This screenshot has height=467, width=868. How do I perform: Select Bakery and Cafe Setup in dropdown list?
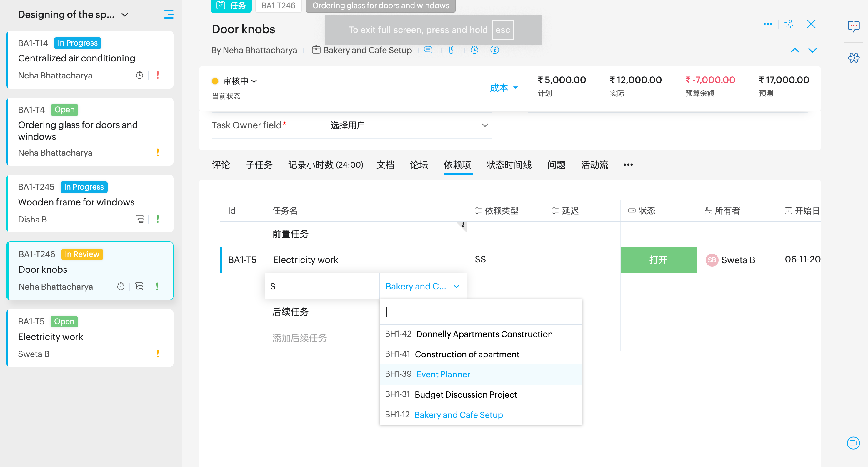[x=458, y=415]
